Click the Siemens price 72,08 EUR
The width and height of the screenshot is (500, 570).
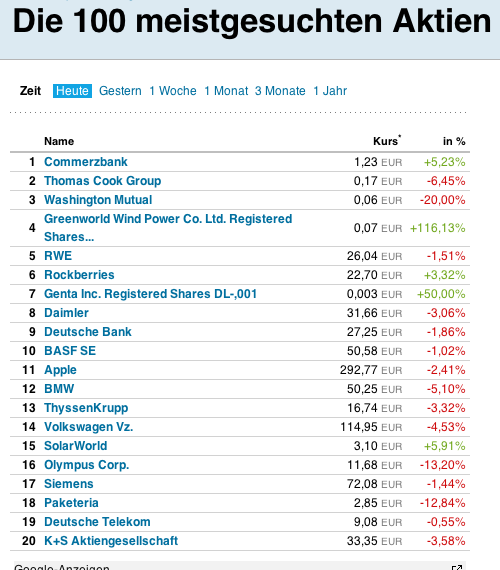tap(375, 484)
